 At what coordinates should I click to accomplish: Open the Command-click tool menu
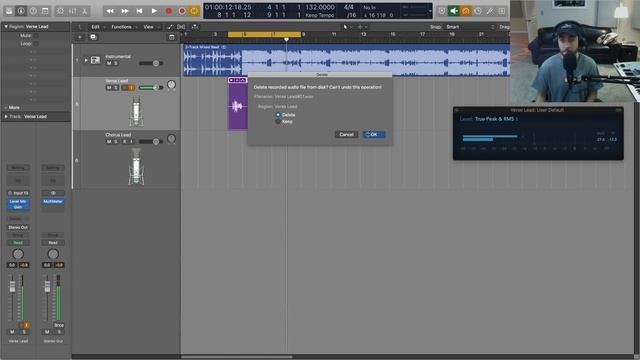pyautogui.click(x=362, y=27)
